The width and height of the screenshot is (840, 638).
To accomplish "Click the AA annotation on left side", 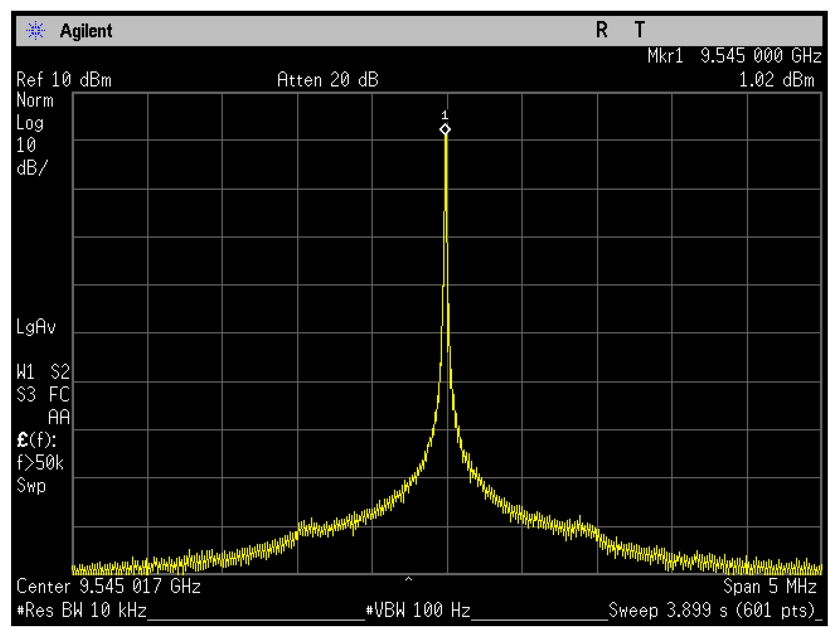I will [x=59, y=417].
